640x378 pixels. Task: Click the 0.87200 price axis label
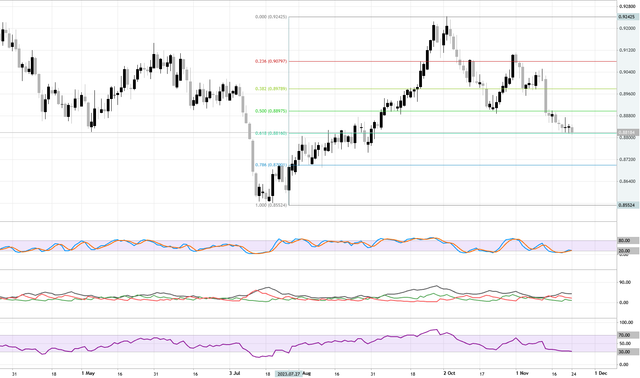click(x=627, y=160)
